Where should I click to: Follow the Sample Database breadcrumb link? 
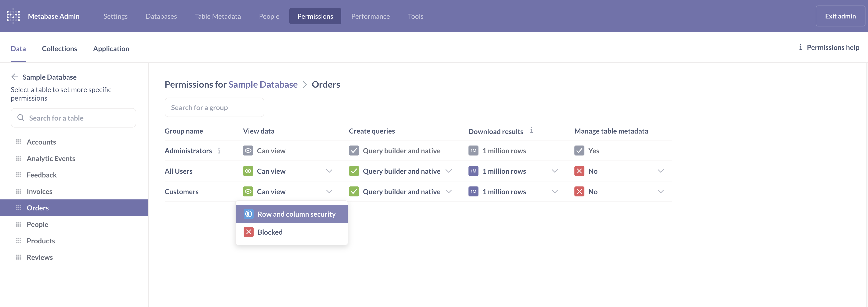(x=263, y=84)
